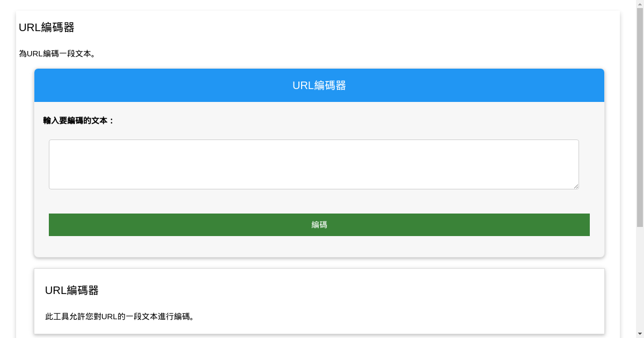Image resolution: width=644 pixels, height=338 pixels.
Task: Click the white URL編碼器 title in blue banner
Action: point(319,85)
